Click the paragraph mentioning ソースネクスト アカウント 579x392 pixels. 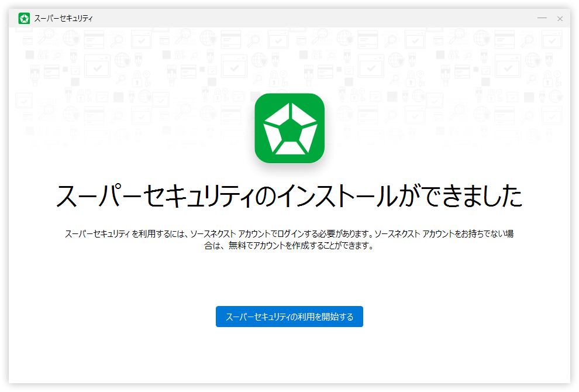pyautogui.click(x=289, y=239)
